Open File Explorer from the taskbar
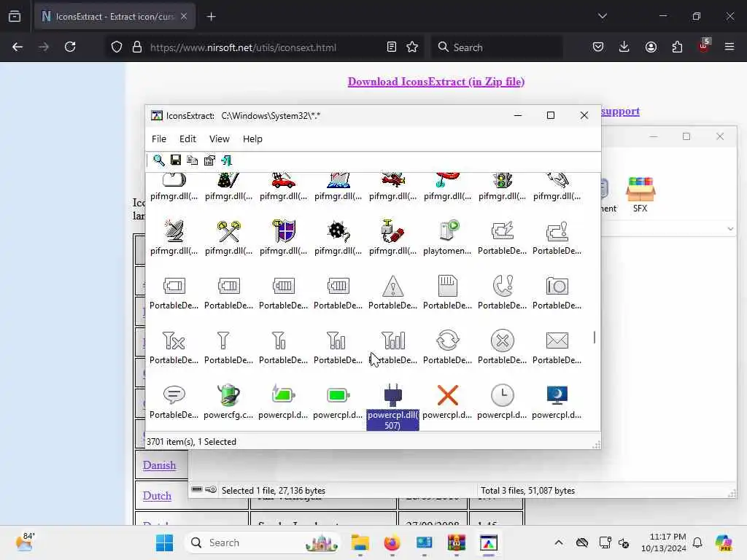The image size is (747, 560). (360, 542)
